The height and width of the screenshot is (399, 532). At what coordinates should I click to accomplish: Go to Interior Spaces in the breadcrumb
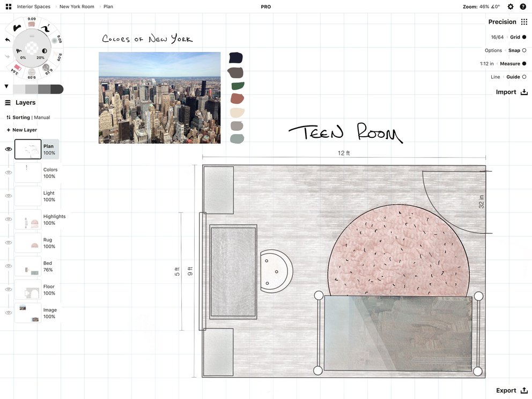[33, 6]
